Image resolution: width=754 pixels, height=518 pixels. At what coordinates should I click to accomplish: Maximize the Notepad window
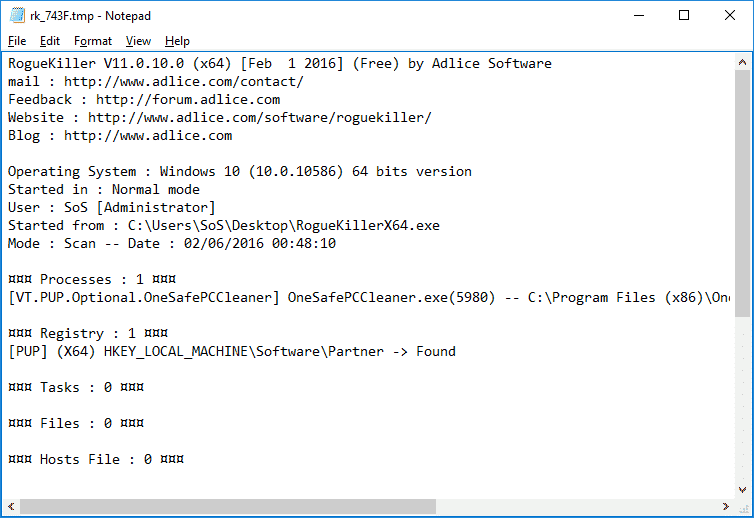[x=684, y=15]
